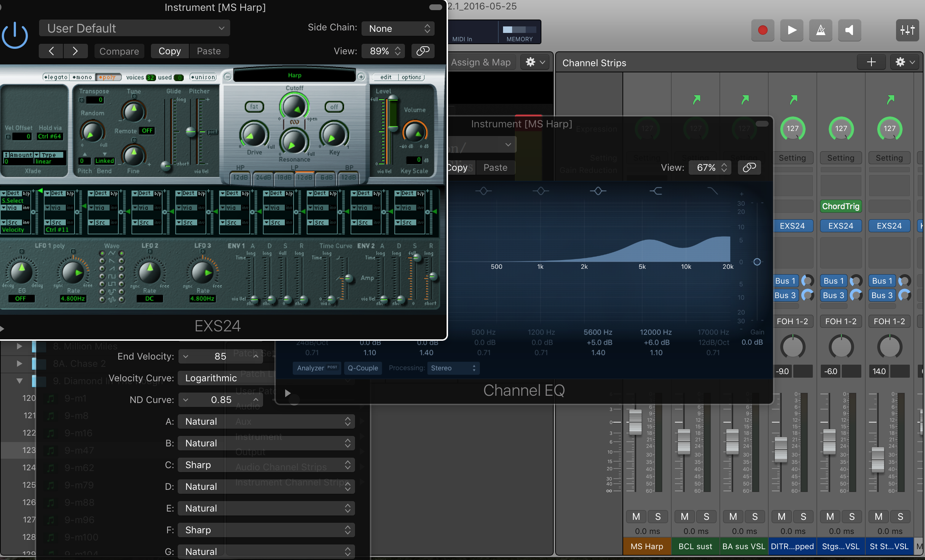Click the Compare button
Viewport: 925px width, 560px height.
click(119, 51)
